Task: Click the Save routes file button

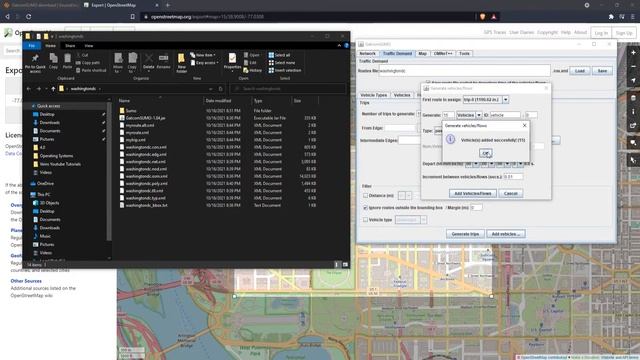Action: click(x=602, y=71)
